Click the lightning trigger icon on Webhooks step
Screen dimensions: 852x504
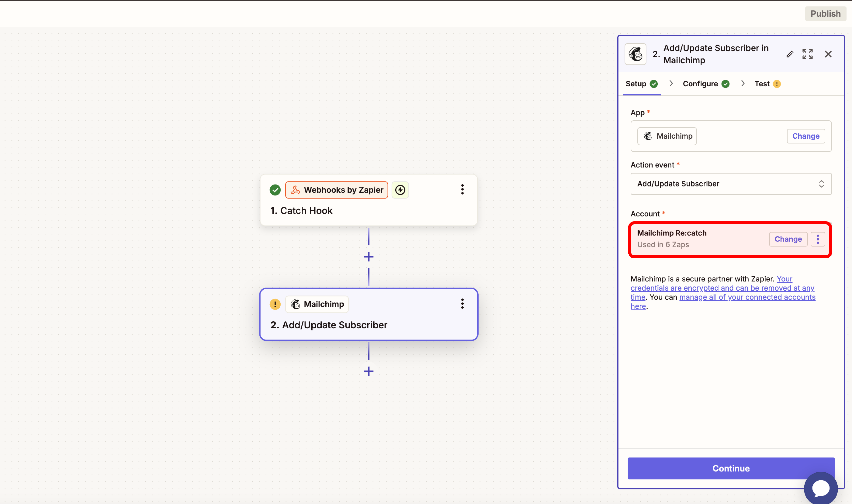[400, 190]
